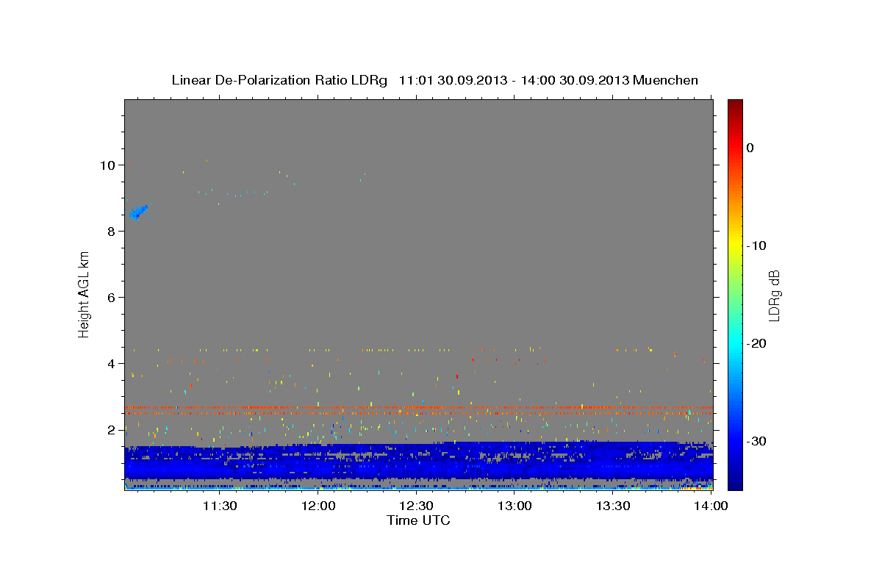Click the orange horizontal line near 2.6 km
The image size is (882, 588).
(418, 407)
